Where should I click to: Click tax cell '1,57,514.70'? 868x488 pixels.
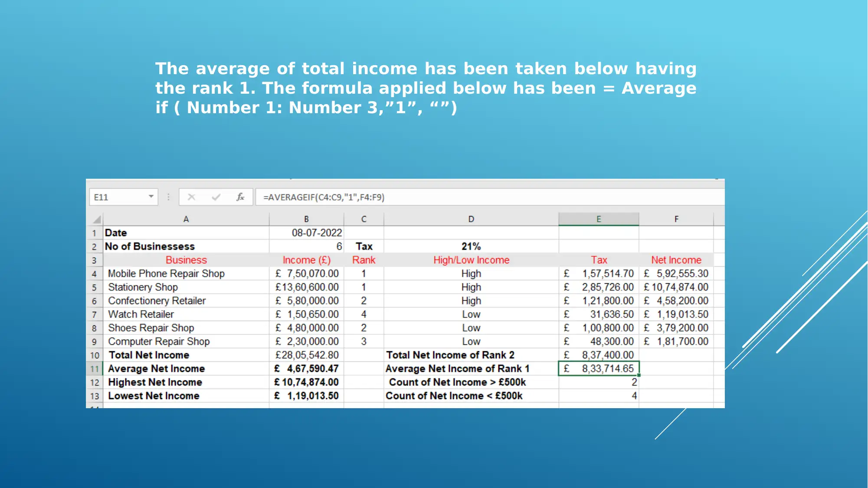[x=599, y=274]
